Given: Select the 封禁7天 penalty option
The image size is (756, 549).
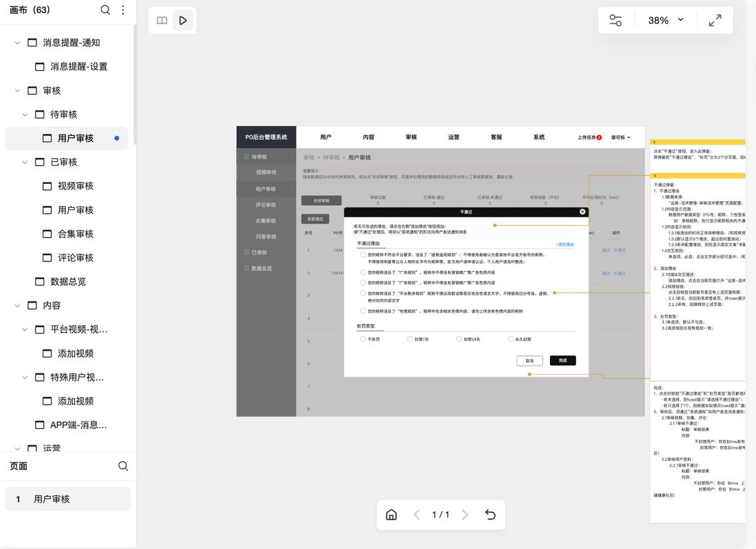Looking at the screenshot, I should pos(410,339).
